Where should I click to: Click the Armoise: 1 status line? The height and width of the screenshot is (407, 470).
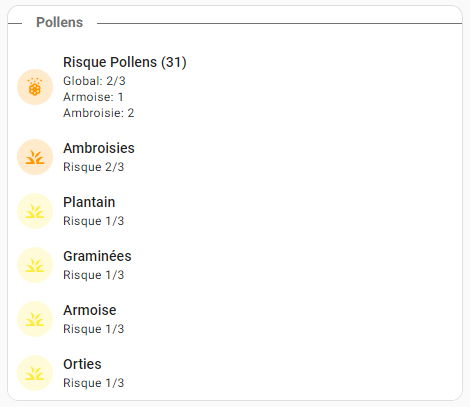pyautogui.click(x=93, y=97)
